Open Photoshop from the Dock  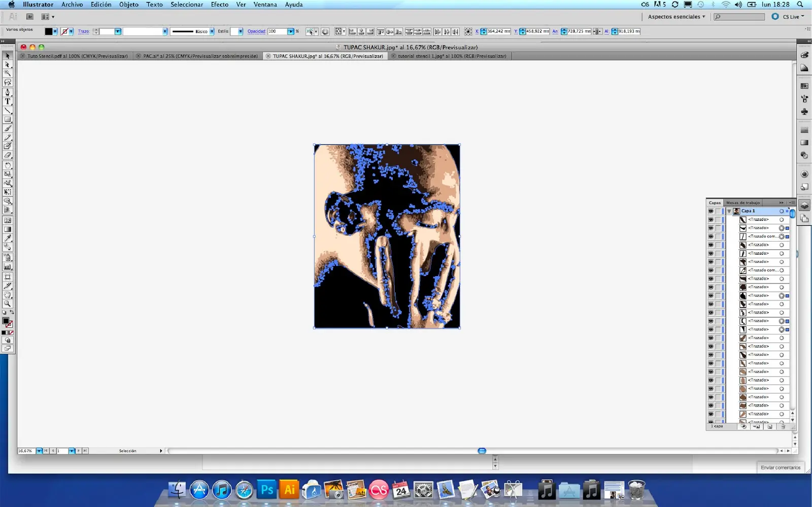point(267,490)
